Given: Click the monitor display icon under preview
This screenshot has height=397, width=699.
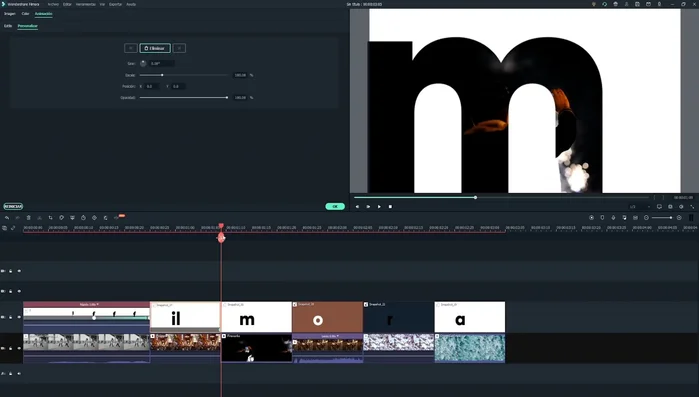Looking at the screenshot, I should 659,207.
